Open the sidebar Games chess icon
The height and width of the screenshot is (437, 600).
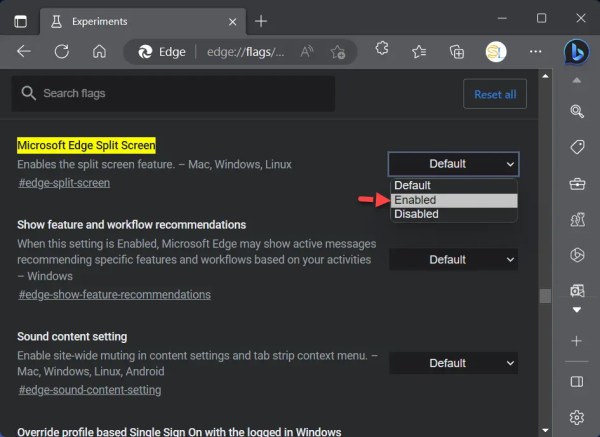(x=577, y=220)
